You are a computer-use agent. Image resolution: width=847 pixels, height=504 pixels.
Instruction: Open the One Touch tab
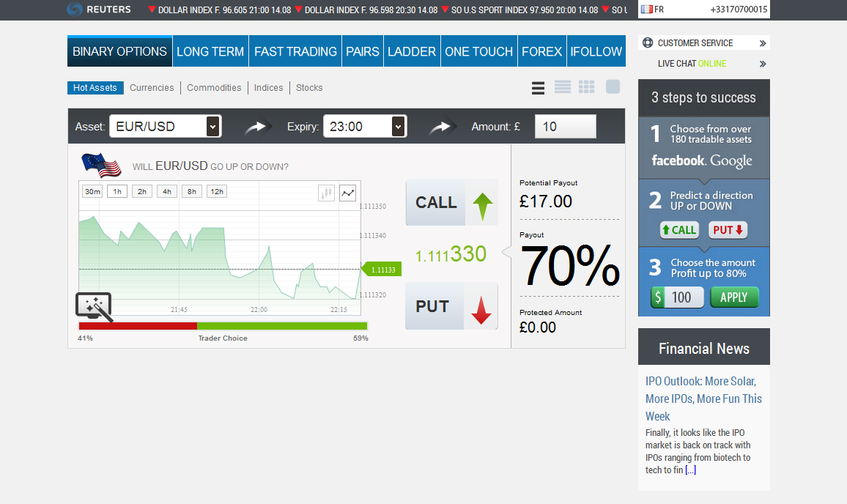(479, 51)
